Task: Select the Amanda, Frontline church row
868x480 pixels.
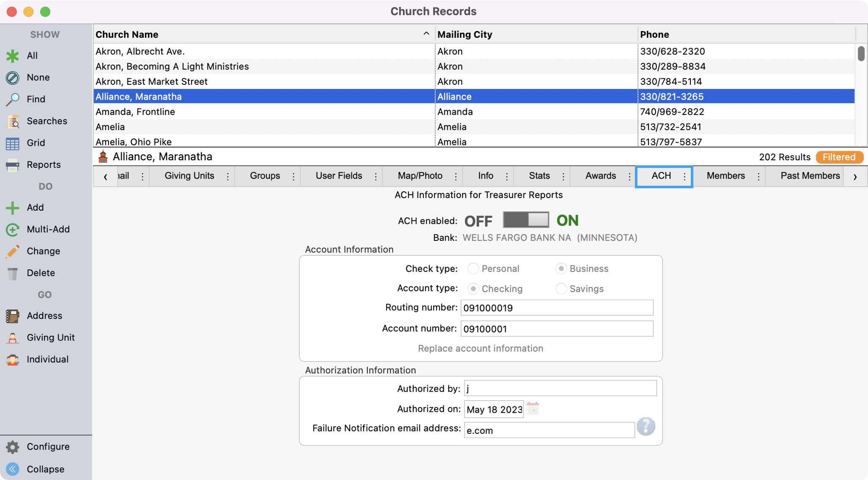Action: (x=263, y=112)
